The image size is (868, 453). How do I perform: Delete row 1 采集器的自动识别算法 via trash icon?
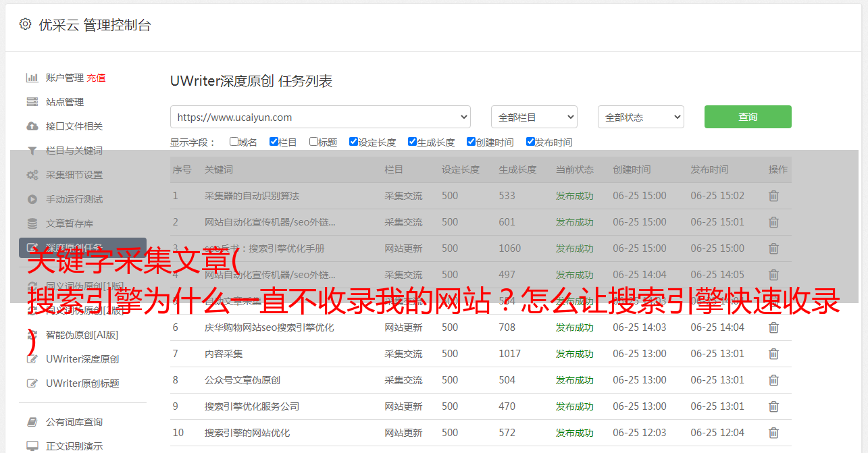pyautogui.click(x=774, y=196)
